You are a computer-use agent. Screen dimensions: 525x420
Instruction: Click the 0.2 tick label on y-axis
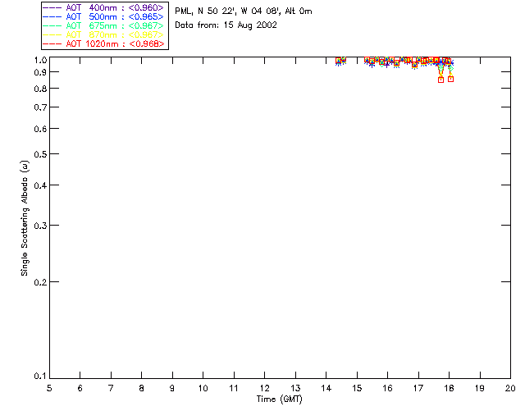[39, 281]
